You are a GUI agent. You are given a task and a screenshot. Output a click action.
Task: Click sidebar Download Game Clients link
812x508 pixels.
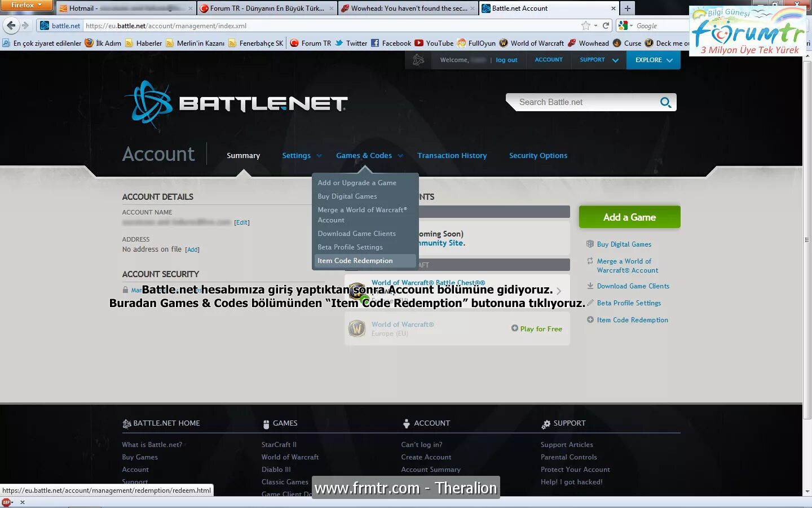pyautogui.click(x=633, y=286)
